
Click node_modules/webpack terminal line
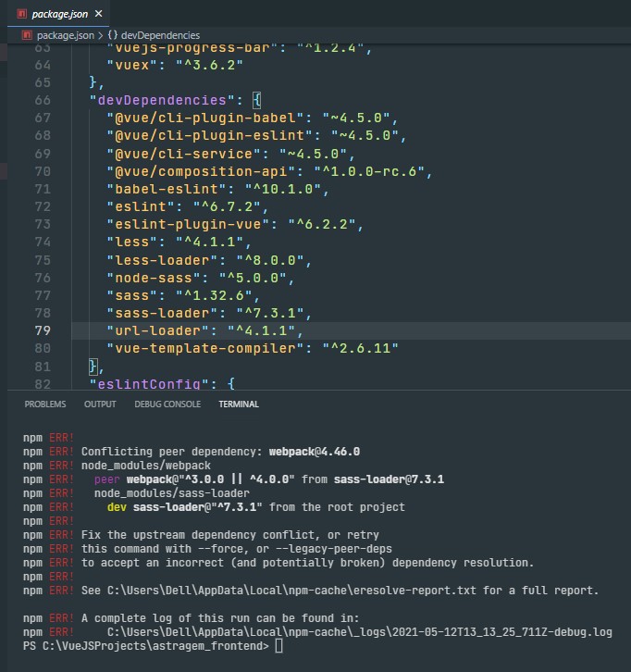pos(146,466)
